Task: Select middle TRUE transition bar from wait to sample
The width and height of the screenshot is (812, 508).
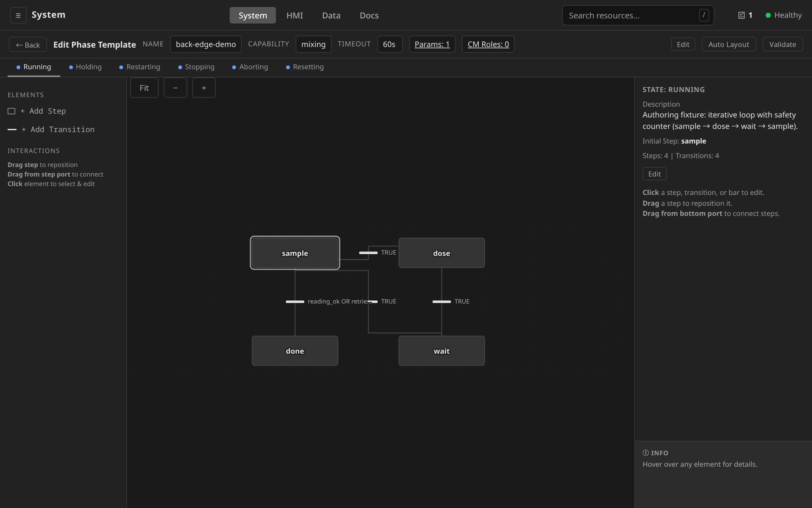Action: [372, 301]
